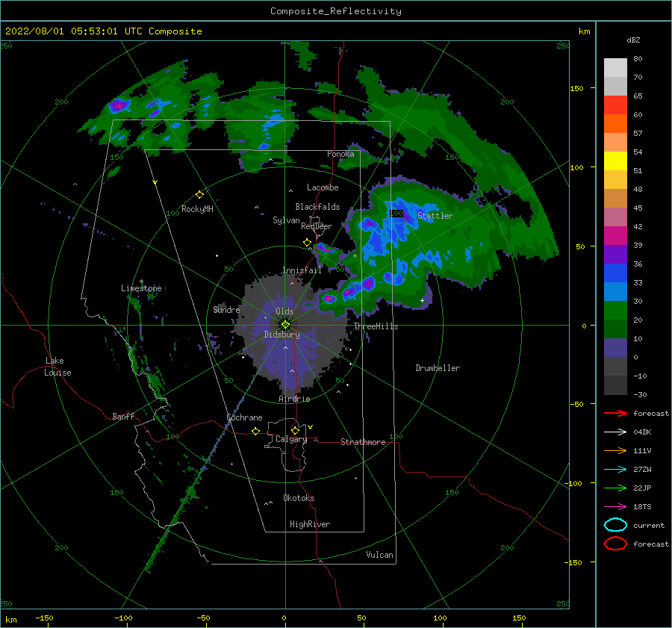This screenshot has height=628, width=672.
Task: Click the magenta 42-39 dBZ swatch
Action: coord(615,235)
